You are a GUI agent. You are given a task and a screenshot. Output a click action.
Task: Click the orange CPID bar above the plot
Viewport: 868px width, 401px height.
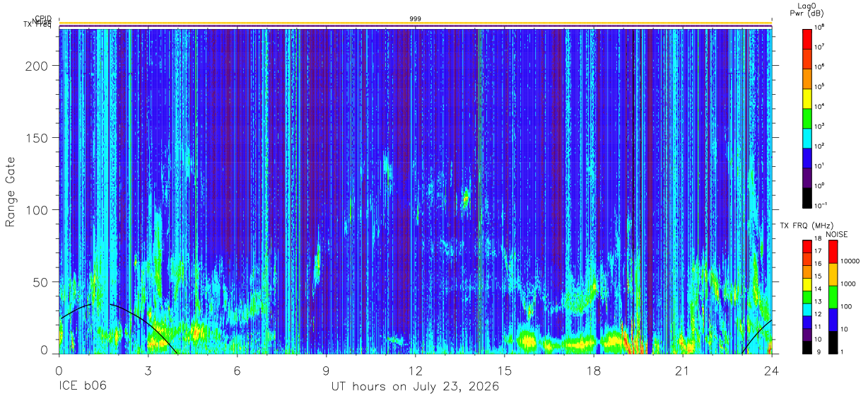point(416,23)
